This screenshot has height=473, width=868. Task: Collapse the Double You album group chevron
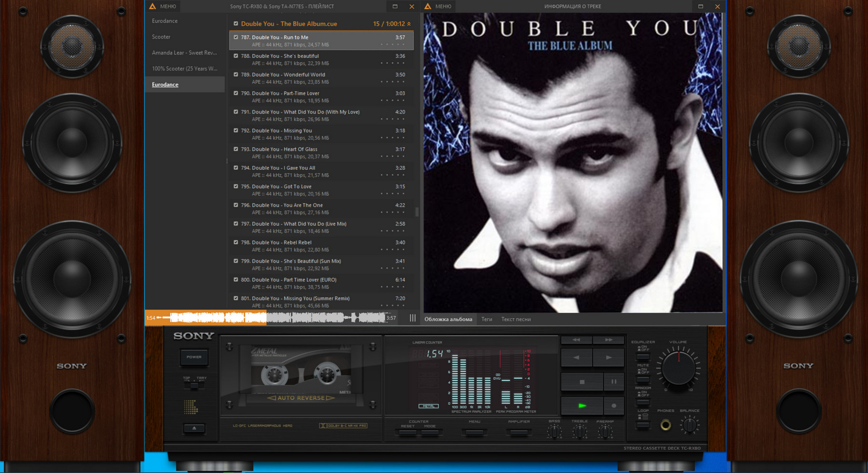tap(409, 24)
